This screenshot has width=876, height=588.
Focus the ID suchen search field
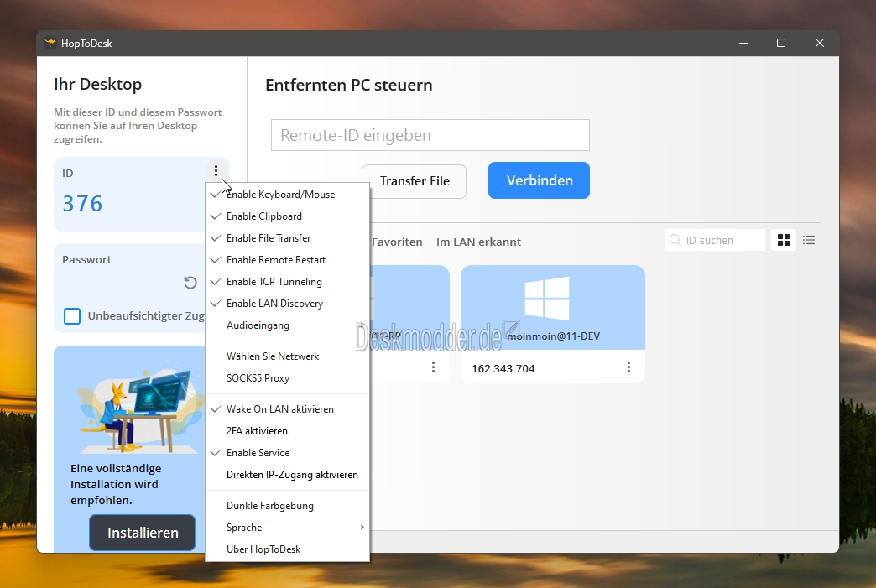pyautogui.click(x=715, y=240)
